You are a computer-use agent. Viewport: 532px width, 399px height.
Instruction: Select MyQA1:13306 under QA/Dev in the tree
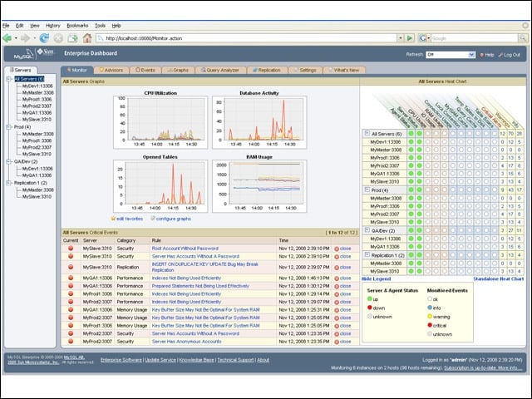click(x=37, y=175)
